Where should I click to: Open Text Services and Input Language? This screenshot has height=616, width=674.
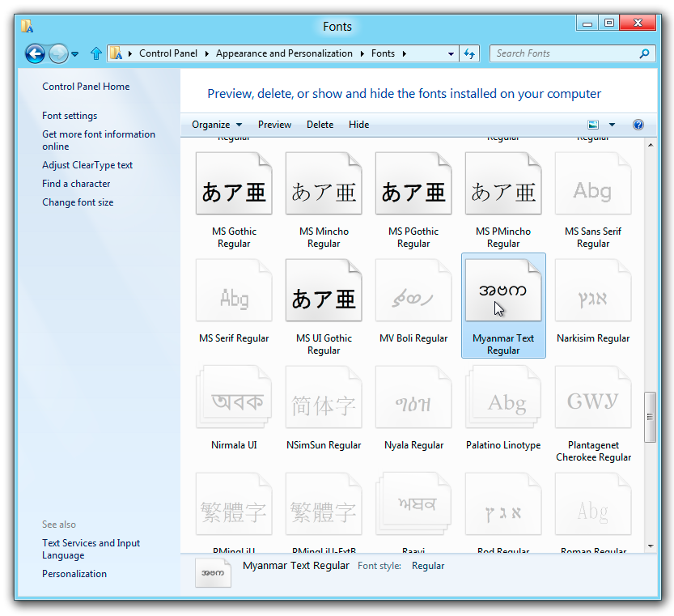coord(91,550)
